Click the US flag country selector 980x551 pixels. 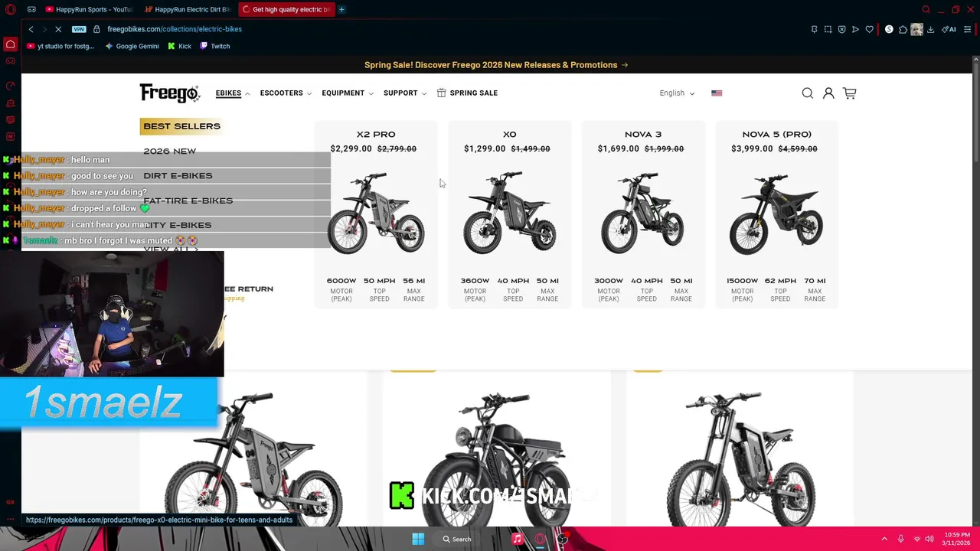pyautogui.click(x=717, y=93)
